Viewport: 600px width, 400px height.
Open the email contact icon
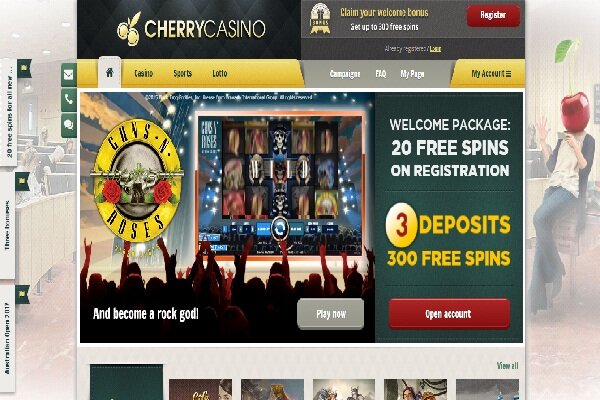pyautogui.click(x=68, y=75)
